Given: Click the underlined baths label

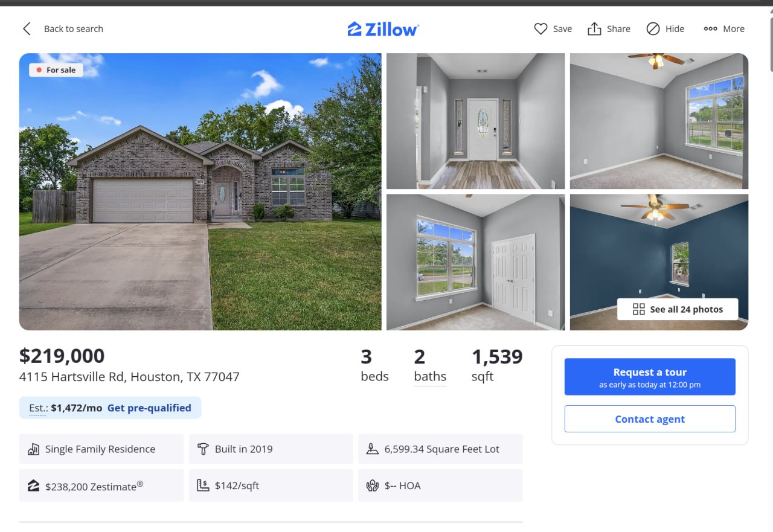Looking at the screenshot, I should pos(430,377).
